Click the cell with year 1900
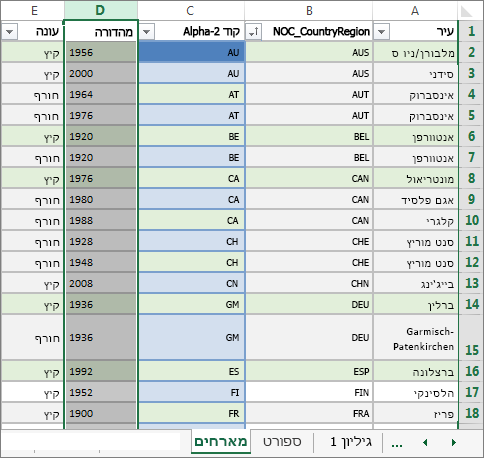Screen dimensions: 484x458 [101, 413]
